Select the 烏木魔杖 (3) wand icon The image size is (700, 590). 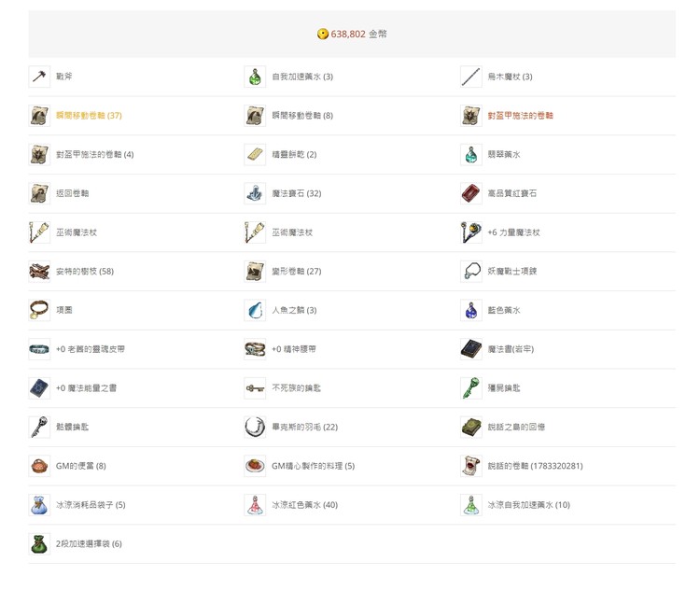[x=471, y=77]
